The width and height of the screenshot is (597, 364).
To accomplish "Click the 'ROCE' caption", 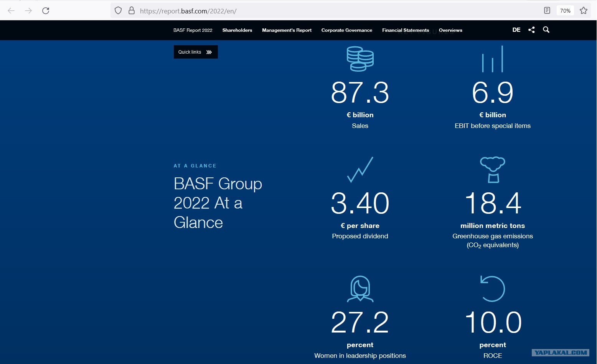I will 493,356.
